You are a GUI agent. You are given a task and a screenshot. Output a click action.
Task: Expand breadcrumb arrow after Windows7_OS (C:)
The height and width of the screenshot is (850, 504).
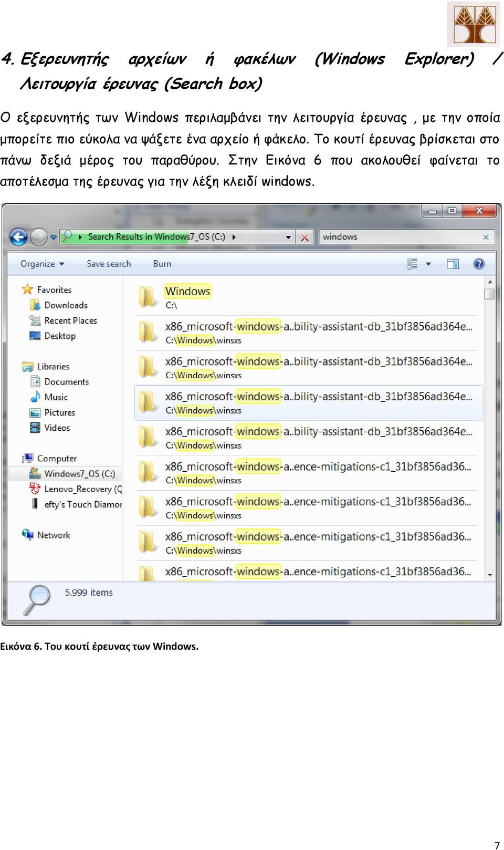click(x=234, y=237)
